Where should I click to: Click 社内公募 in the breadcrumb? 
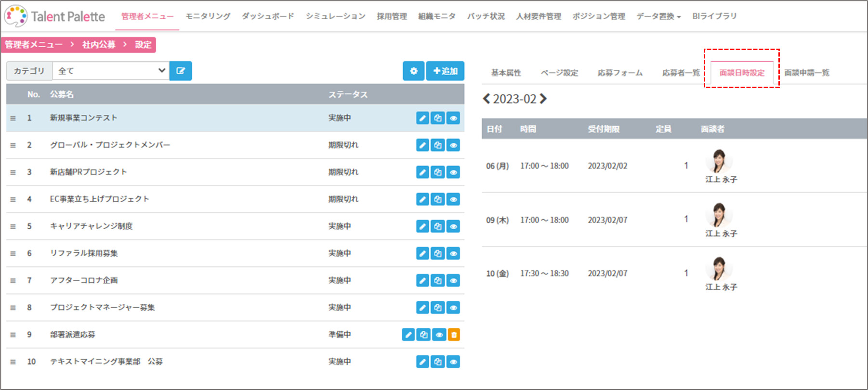click(99, 45)
